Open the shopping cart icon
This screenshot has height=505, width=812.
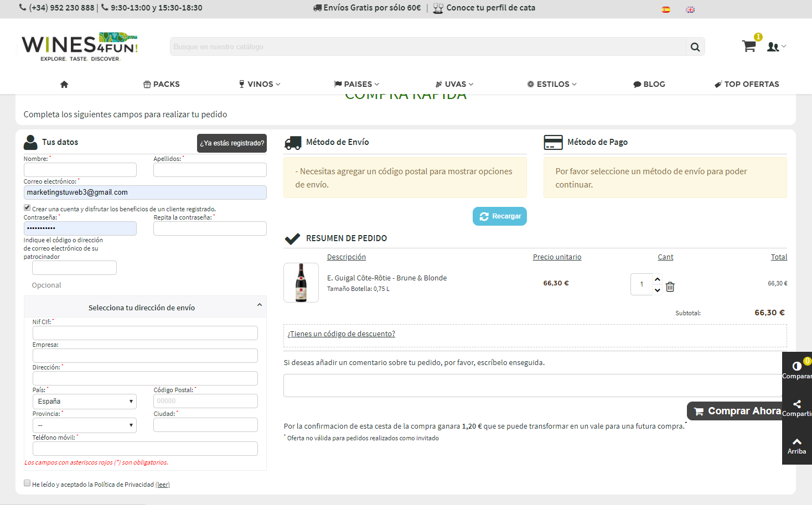click(x=749, y=46)
